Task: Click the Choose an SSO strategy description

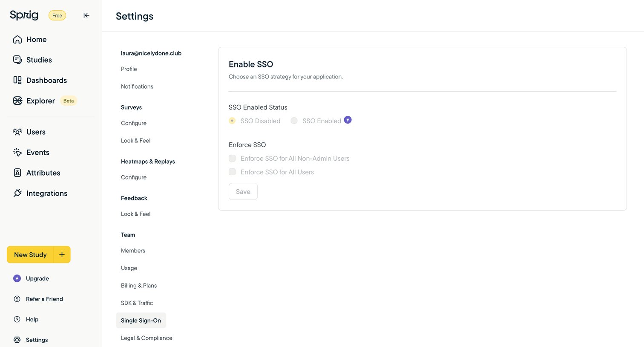Action: click(x=286, y=77)
